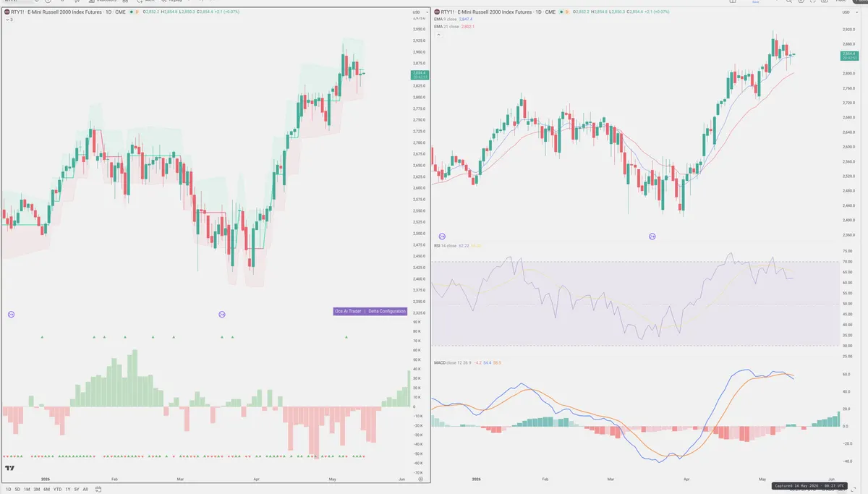The width and height of the screenshot is (868, 494).
Task: Select the 1M time range button
Action: [27, 489]
